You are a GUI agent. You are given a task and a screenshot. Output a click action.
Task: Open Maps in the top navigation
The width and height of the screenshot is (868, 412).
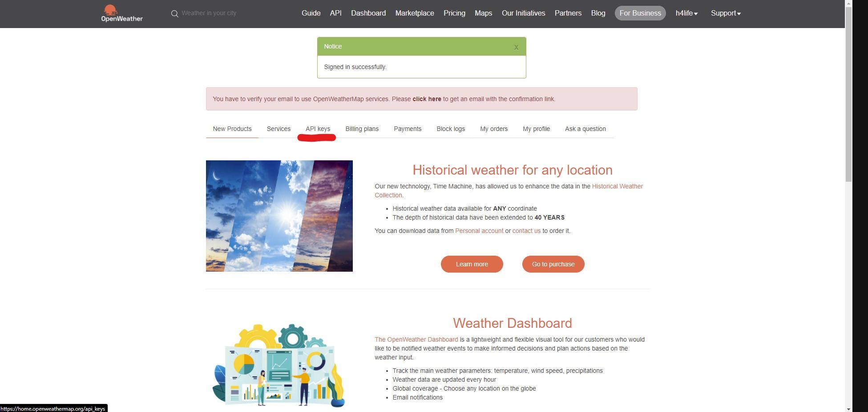click(x=483, y=13)
